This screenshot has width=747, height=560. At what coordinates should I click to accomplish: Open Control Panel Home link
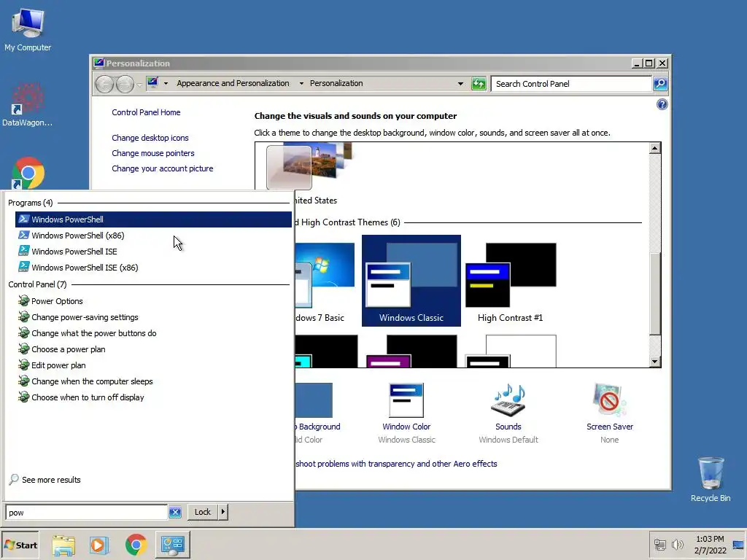coord(146,112)
